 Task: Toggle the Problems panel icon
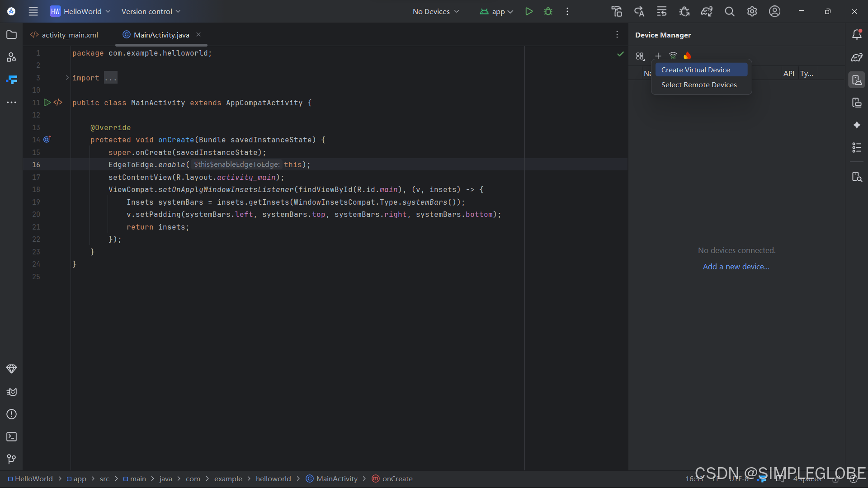12,414
